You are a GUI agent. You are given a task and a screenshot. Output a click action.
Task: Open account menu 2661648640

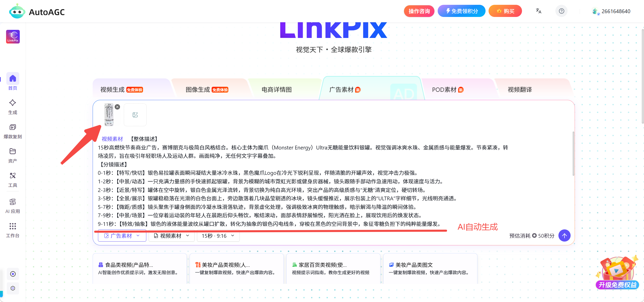pos(616,11)
